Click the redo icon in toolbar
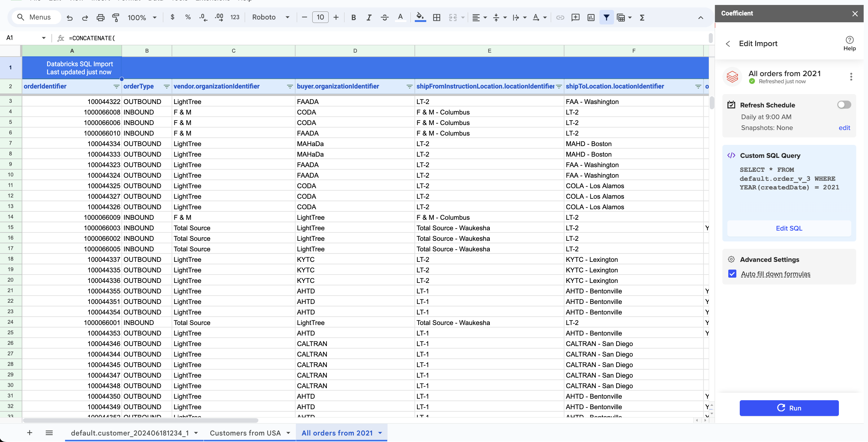868x442 pixels. click(85, 18)
